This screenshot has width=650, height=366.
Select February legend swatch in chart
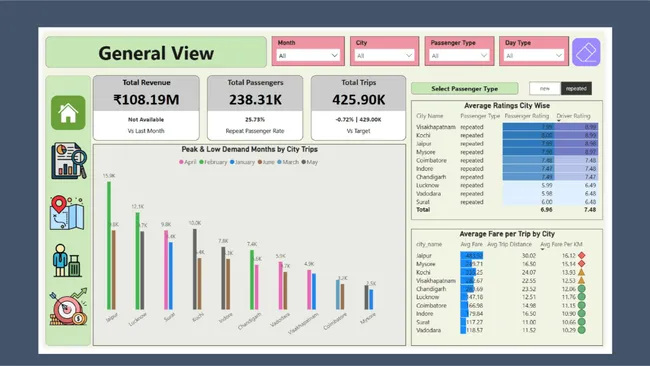click(201, 162)
